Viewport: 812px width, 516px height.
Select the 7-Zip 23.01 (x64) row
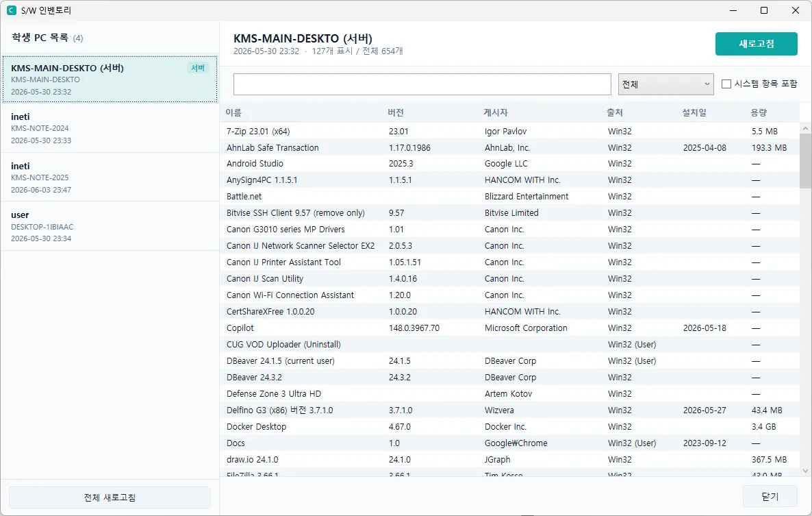(510, 131)
